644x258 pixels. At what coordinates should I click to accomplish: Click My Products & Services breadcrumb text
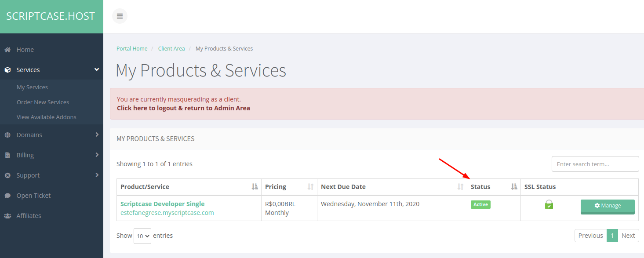coord(224,49)
